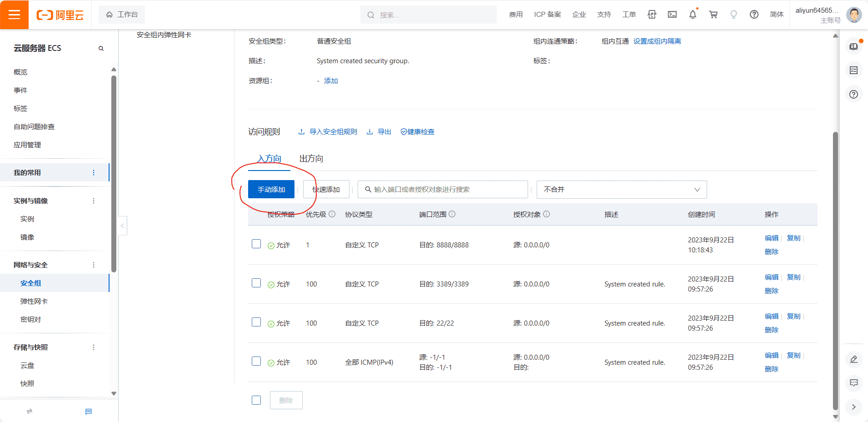Check the select-all checkbox above 删除

(x=256, y=400)
